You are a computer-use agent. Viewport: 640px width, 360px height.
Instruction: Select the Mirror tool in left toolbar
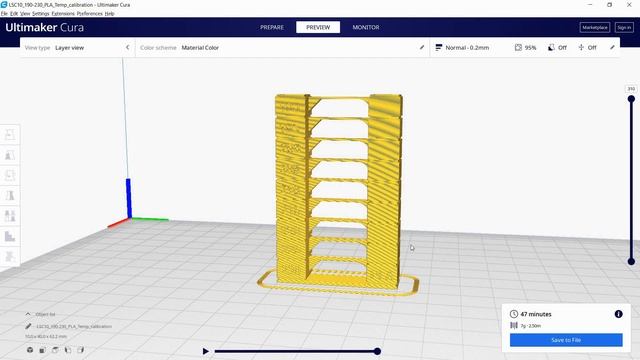point(10,196)
